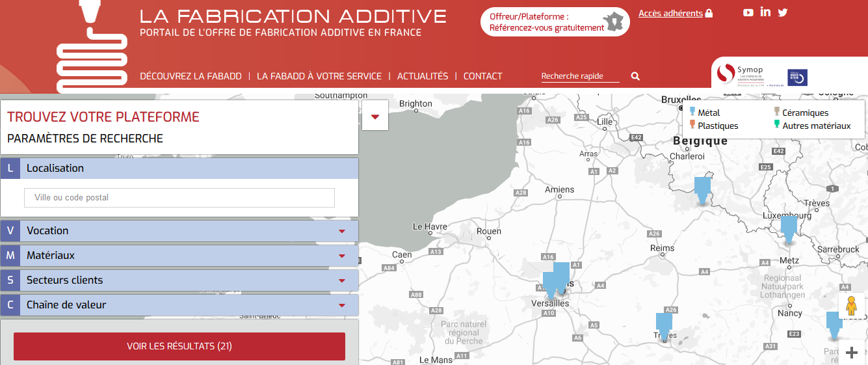Click the search magnifier icon
868x365 pixels.
pos(635,77)
